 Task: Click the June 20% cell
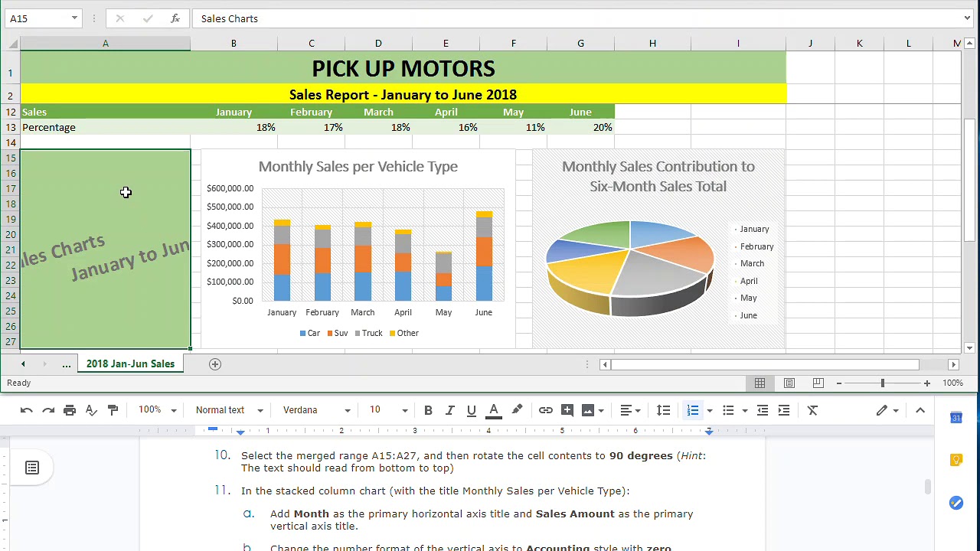coord(580,128)
